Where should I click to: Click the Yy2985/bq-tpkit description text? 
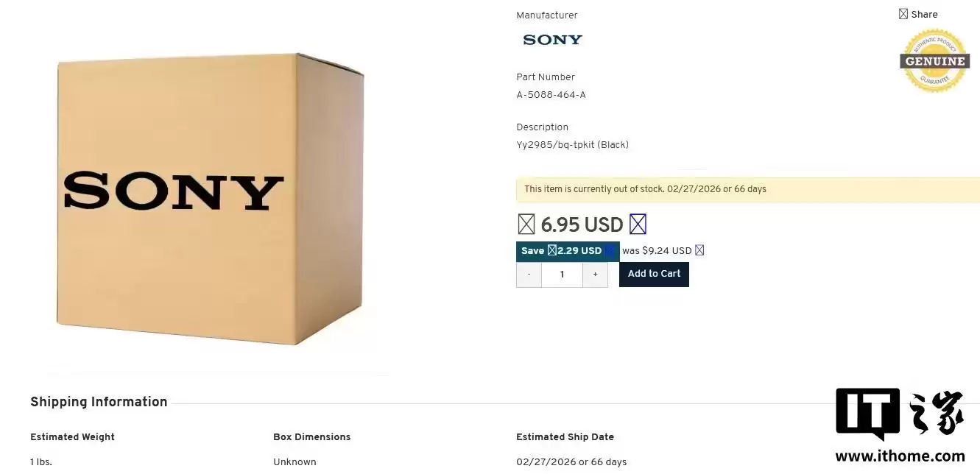point(572,145)
